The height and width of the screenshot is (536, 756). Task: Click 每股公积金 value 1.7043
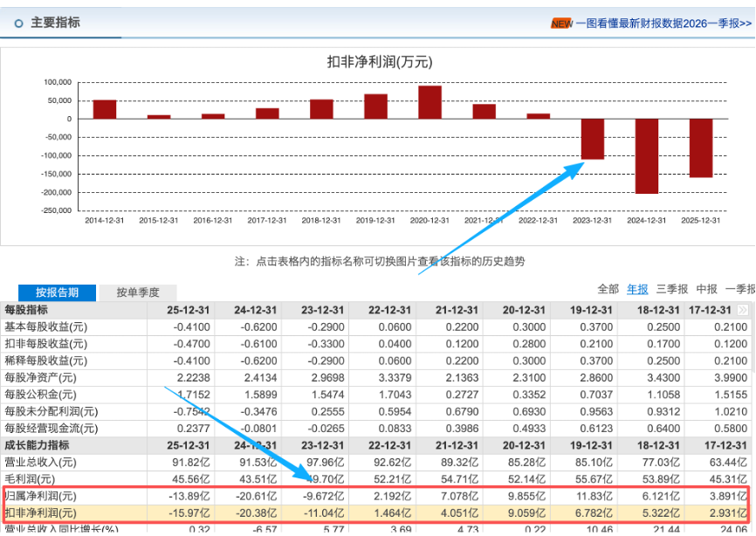(x=395, y=395)
